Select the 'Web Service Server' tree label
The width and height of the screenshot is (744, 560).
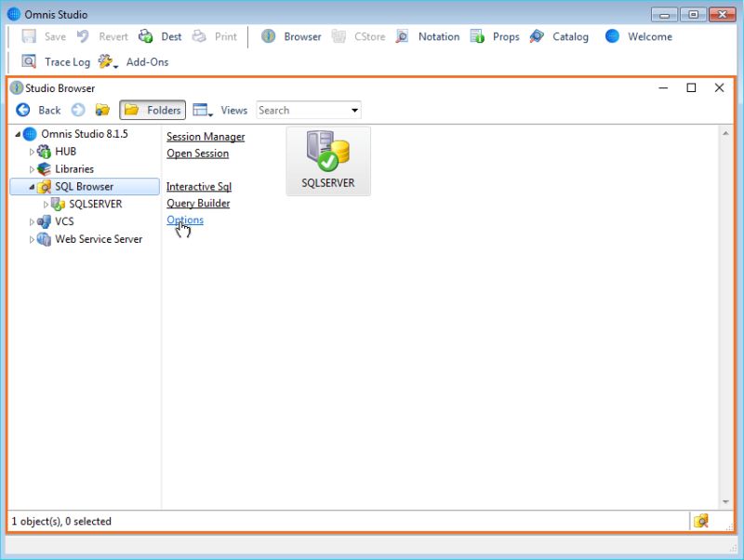[x=99, y=239]
